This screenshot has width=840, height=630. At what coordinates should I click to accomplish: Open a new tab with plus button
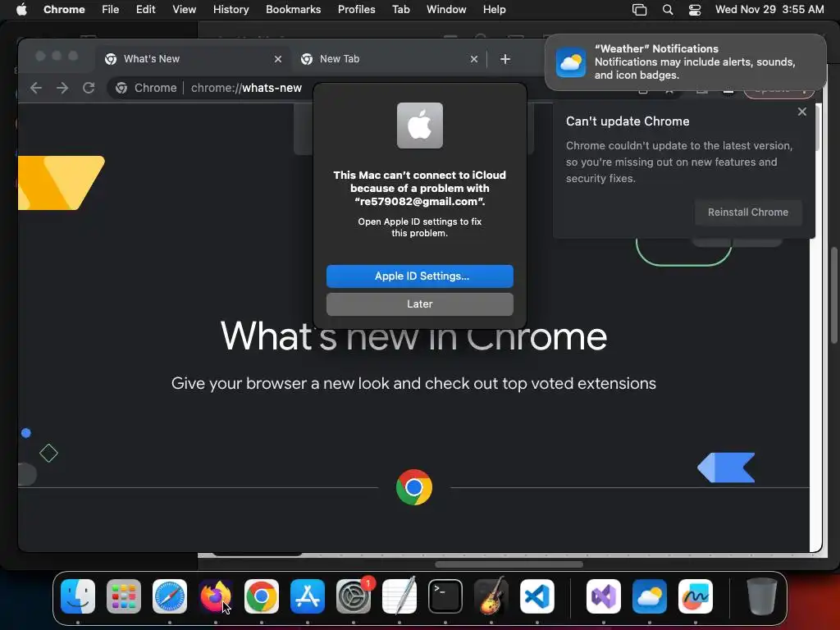click(505, 59)
